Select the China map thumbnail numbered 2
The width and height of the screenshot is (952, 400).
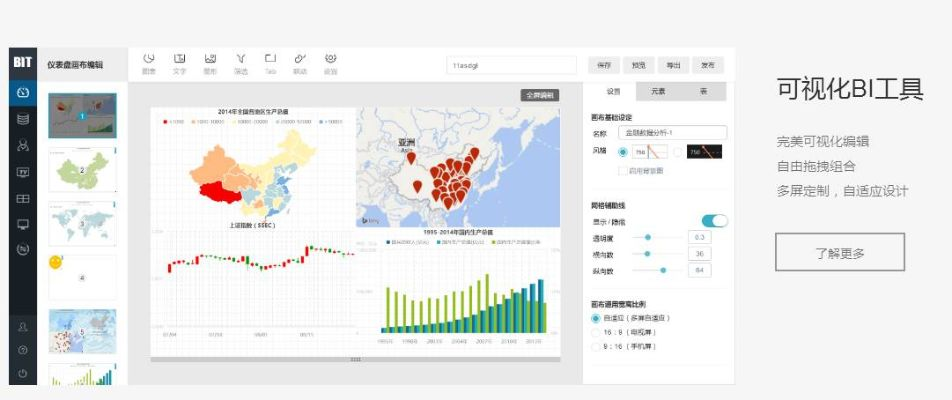pos(82,170)
